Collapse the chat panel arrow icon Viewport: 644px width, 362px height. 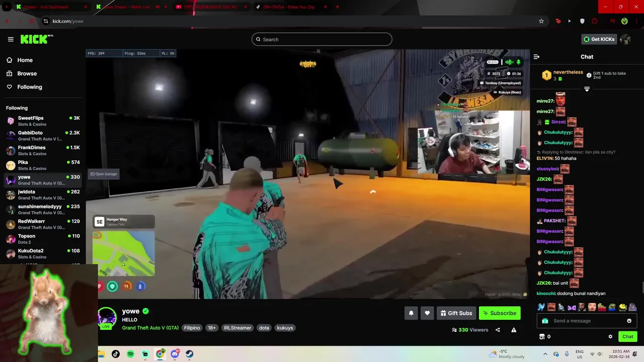pyautogui.click(x=536, y=57)
